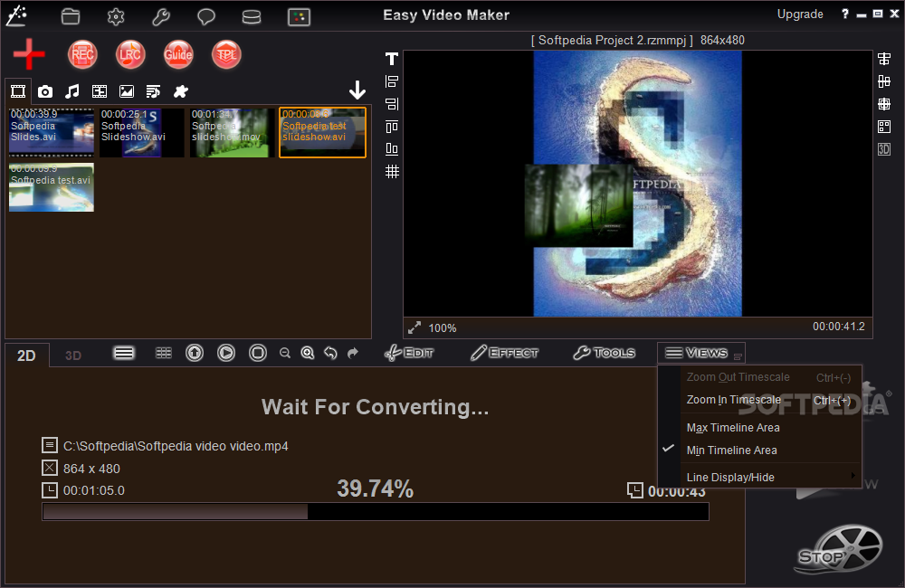The height and width of the screenshot is (588, 905).
Task: Show audio music note tab
Action: pyautogui.click(x=72, y=91)
